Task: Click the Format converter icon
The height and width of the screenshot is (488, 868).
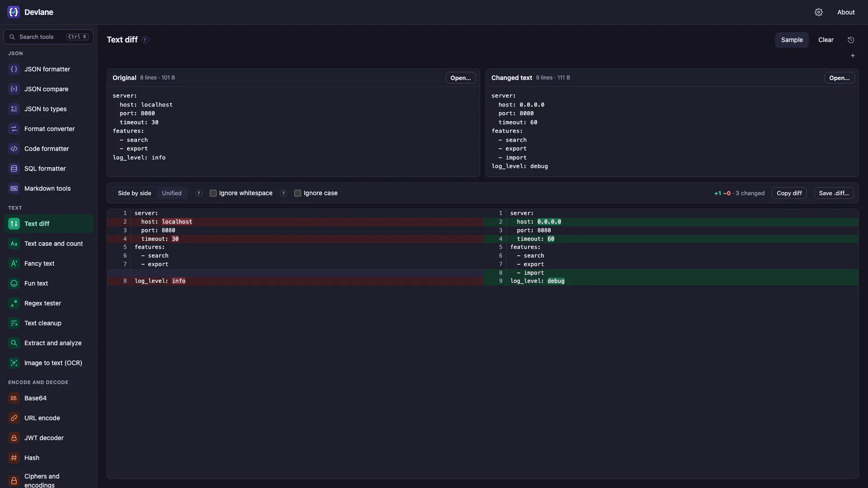Action: [x=14, y=129]
